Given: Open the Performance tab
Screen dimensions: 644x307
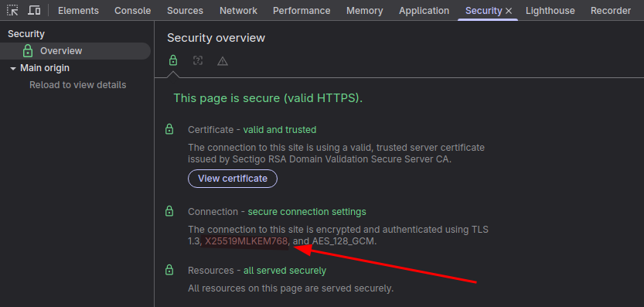Looking at the screenshot, I should (302, 11).
